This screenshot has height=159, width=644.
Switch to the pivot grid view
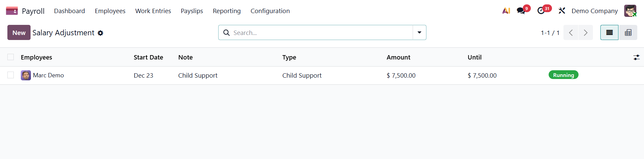coord(628,33)
